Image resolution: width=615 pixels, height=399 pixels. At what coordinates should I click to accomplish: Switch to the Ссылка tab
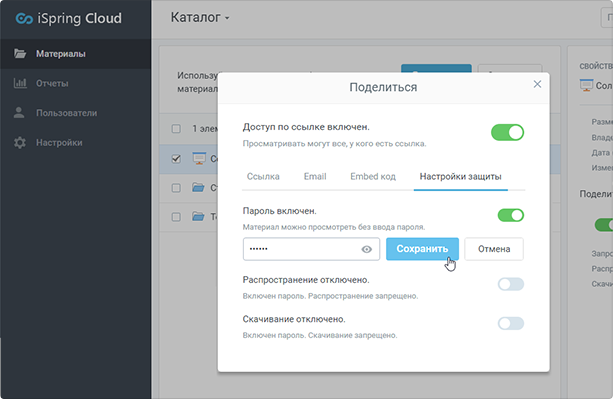263,177
